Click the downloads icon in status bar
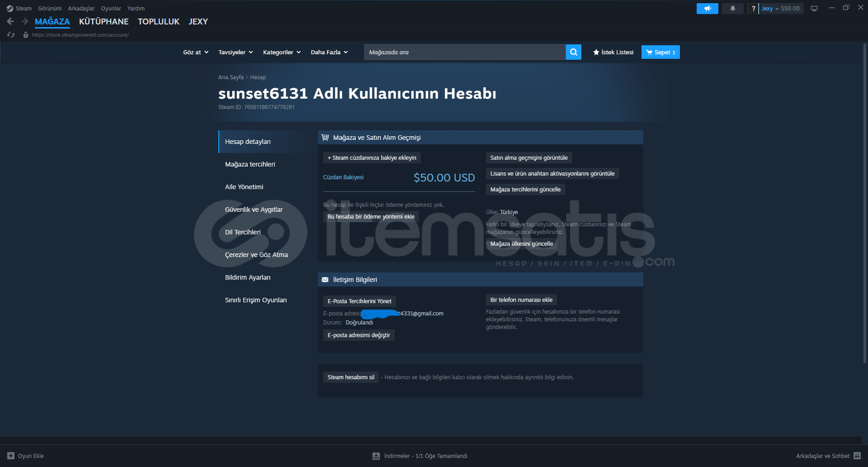 pyautogui.click(x=376, y=456)
